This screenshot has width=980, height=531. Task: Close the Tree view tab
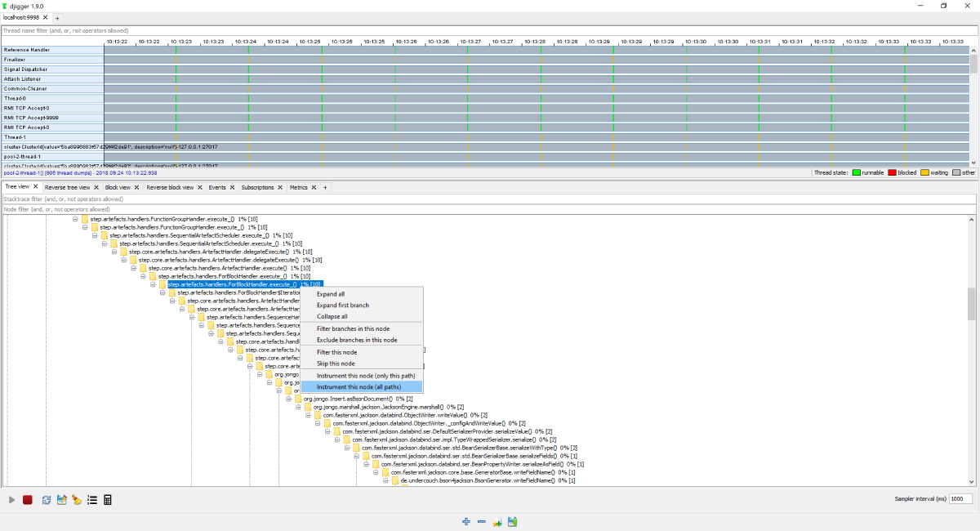tap(36, 187)
